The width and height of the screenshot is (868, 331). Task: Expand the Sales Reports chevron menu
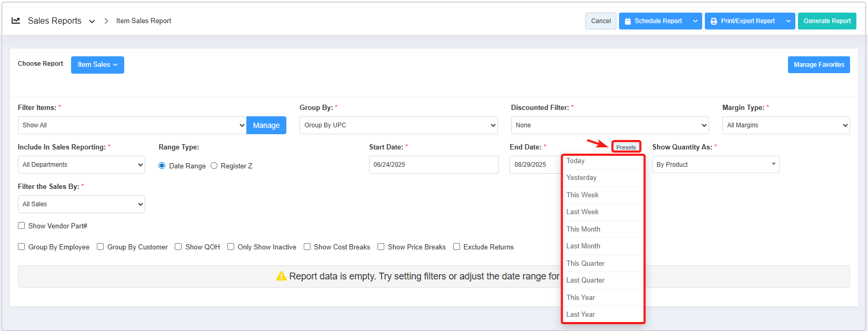coord(92,22)
